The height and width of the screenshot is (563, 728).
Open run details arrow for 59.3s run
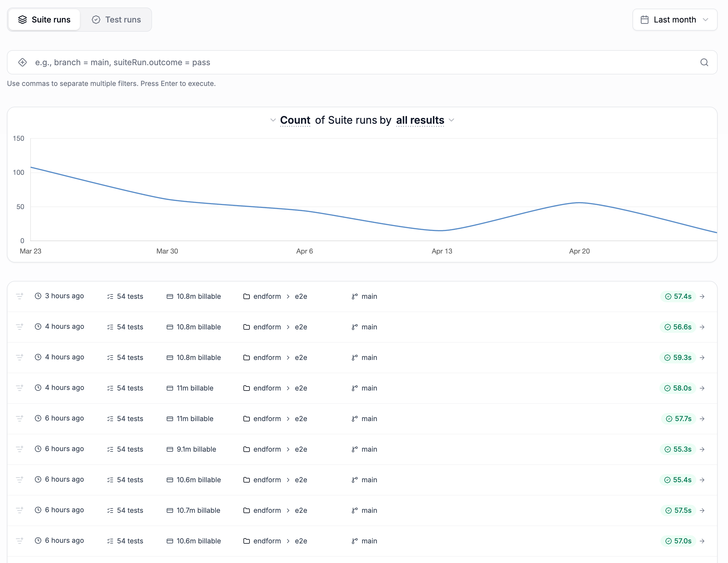point(702,357)
